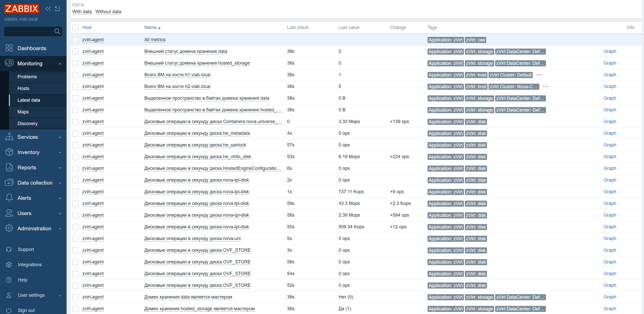The image size is (644, 314).
Task: Select Latest data submenu item
Action: pos(38,100)
